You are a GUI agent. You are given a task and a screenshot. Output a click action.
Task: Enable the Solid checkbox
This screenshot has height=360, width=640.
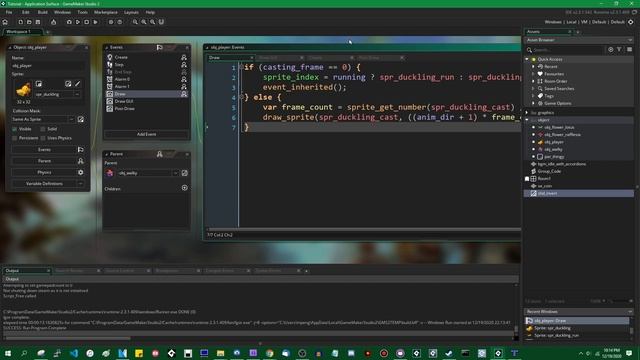pos(43,129)
